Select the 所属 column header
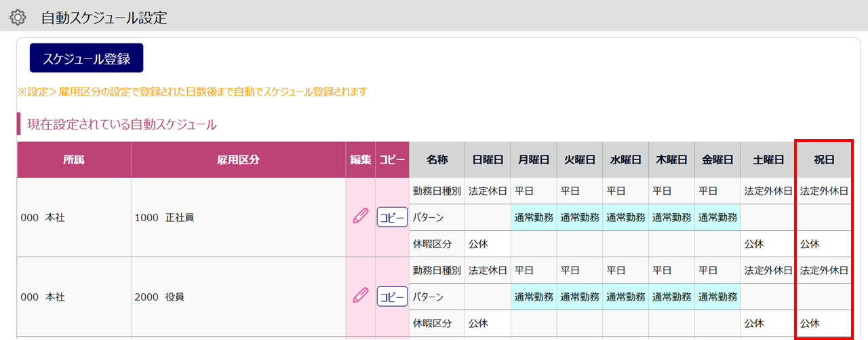This screenshot has height=340, width=868. coord(74,159)
